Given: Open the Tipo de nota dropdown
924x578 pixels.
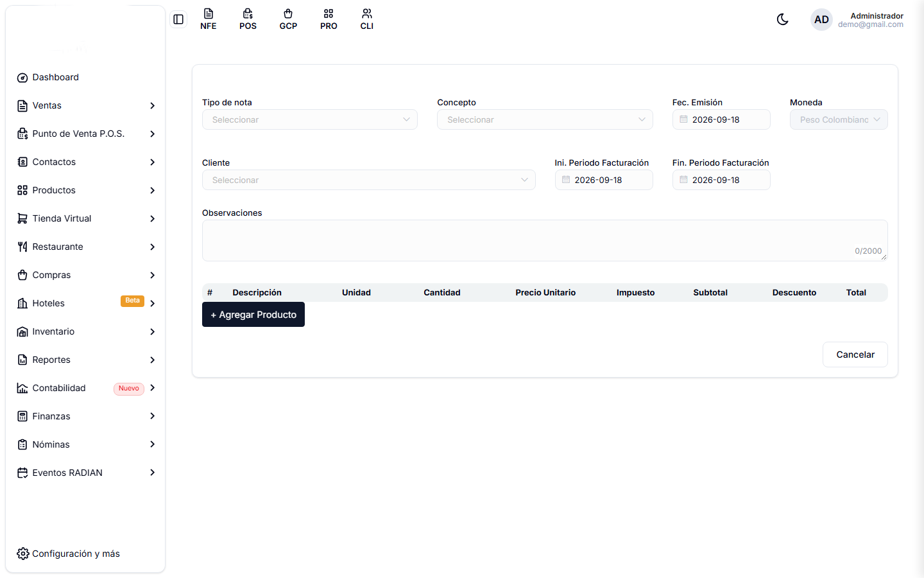Looking at the screenshot, I should click(310, 119).
